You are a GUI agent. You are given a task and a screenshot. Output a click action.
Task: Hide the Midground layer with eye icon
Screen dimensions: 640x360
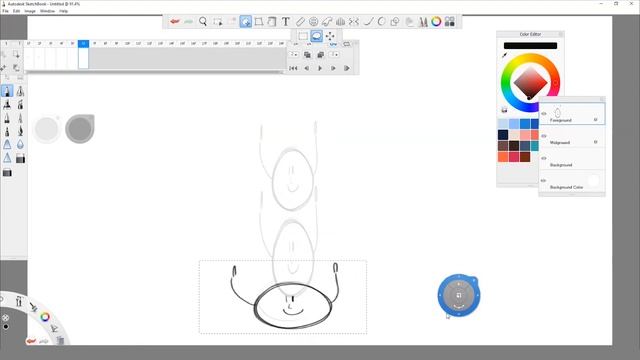544,136
